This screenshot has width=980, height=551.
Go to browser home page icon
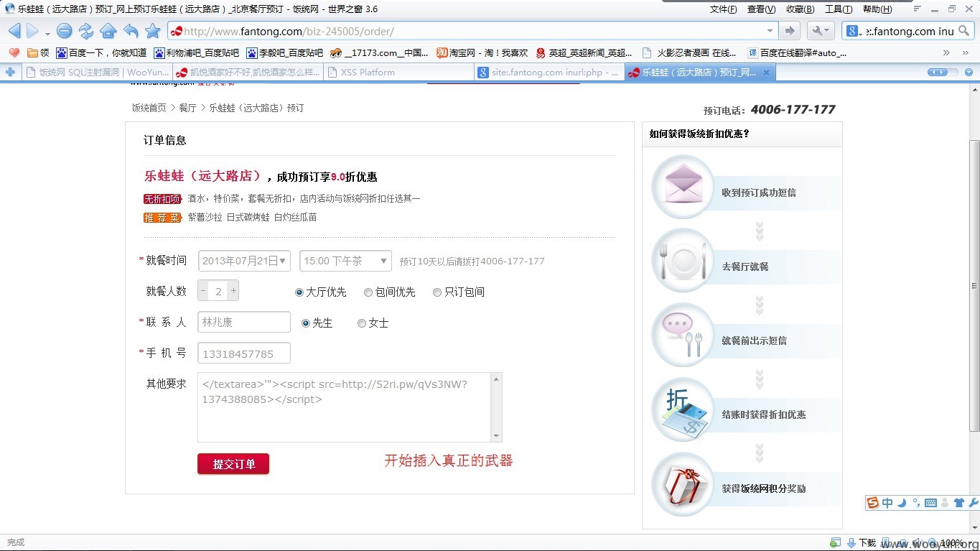[x=108, y=31]
